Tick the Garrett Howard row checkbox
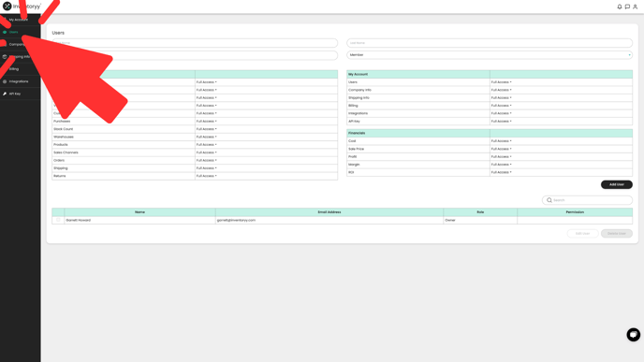The height and width of the screenshot is (362, 644). (58, 220)
